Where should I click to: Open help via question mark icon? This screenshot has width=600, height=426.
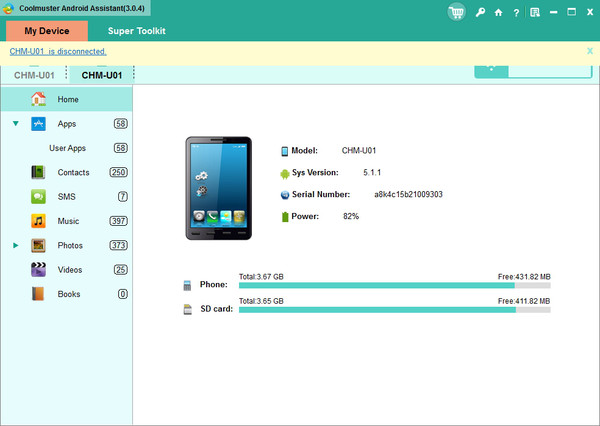pos(515,12)
